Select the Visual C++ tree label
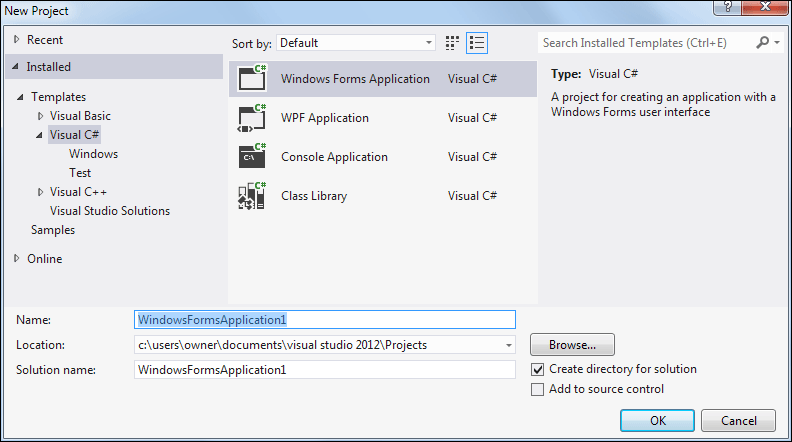792x442 pixels. click(78, 192)
